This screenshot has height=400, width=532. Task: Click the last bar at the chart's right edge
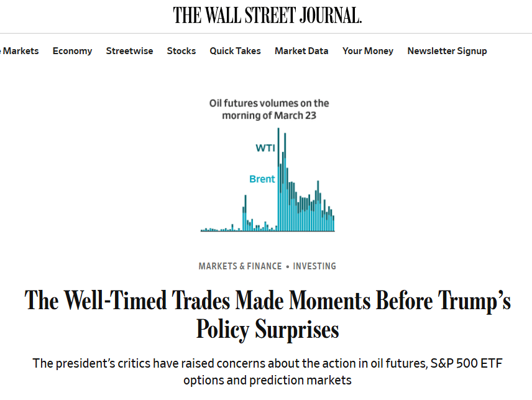[x=334, y=224]
